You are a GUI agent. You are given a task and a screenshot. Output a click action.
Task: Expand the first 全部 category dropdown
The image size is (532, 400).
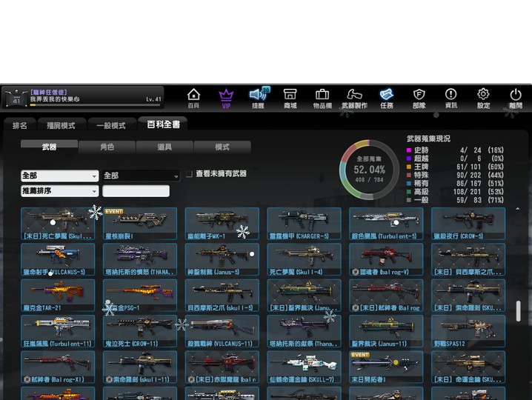click(x=59, y=176)
